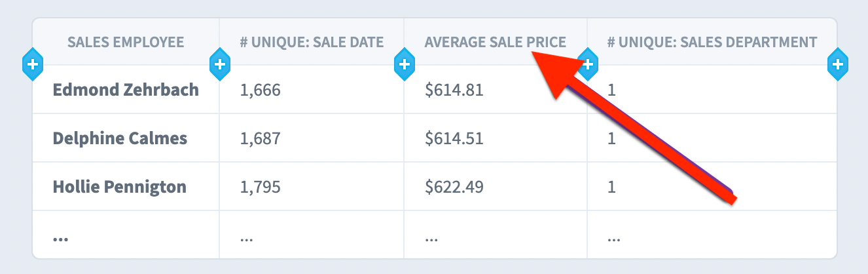868x274 pixels.
Task: Click the # Unique: Sales Department header
Action: (x=712, y=43)
